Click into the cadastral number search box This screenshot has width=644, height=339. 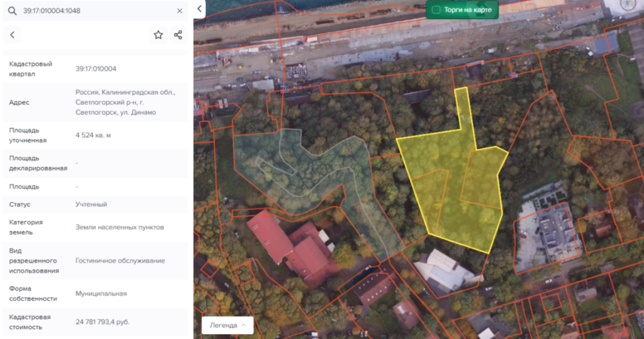pyautogui.click(x=94, y=11)
